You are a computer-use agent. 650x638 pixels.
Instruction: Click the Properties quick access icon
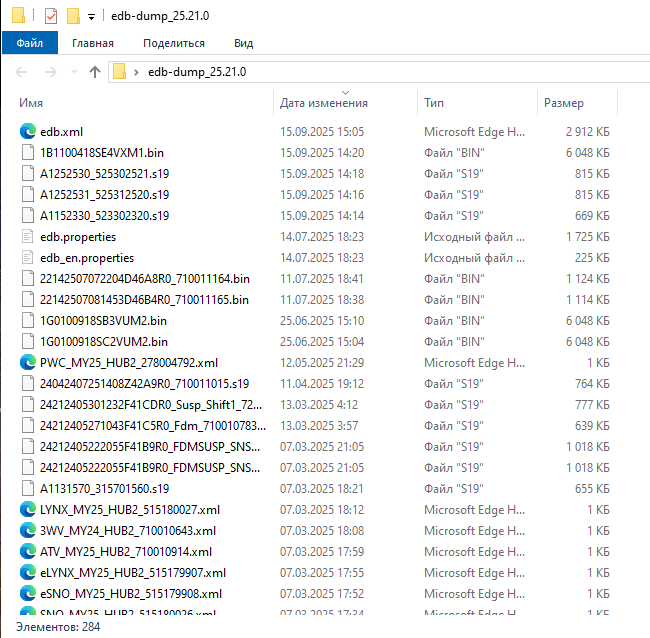click(51, 16)
